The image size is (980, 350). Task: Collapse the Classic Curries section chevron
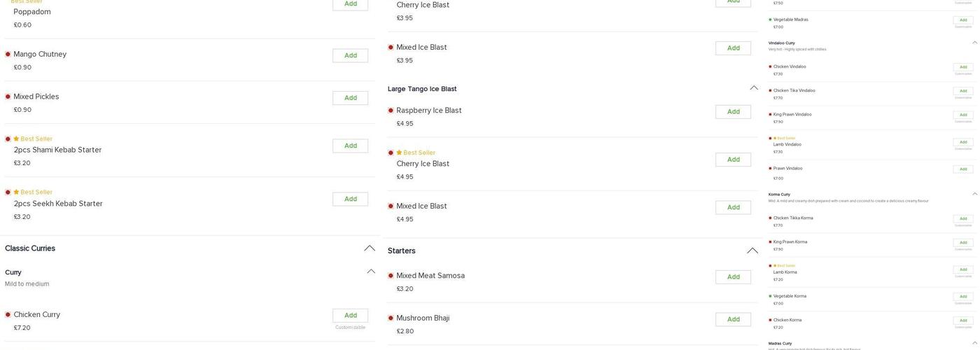tap(370, 248)
